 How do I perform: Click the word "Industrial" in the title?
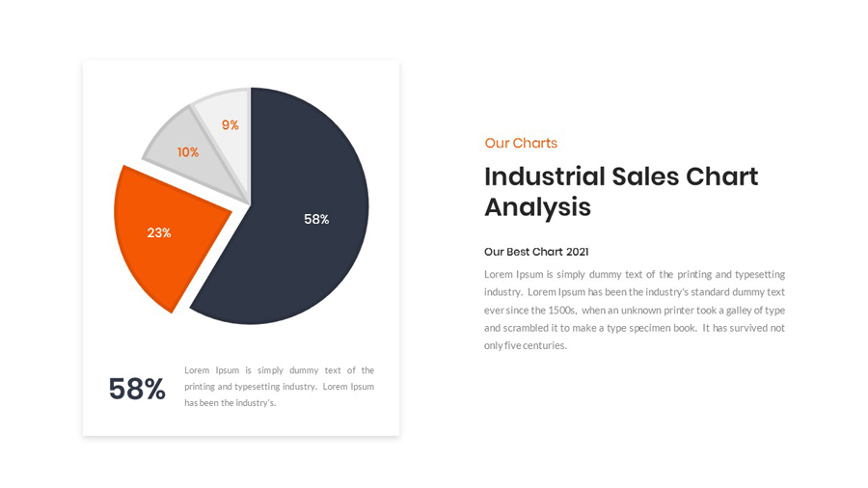[x=544, y=176]
